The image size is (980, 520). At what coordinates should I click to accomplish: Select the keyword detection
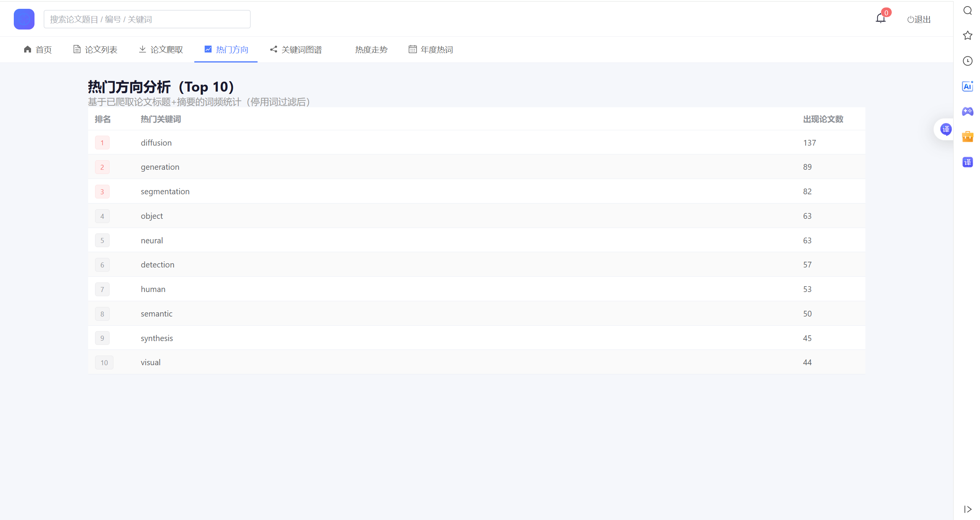pos(158,264)
